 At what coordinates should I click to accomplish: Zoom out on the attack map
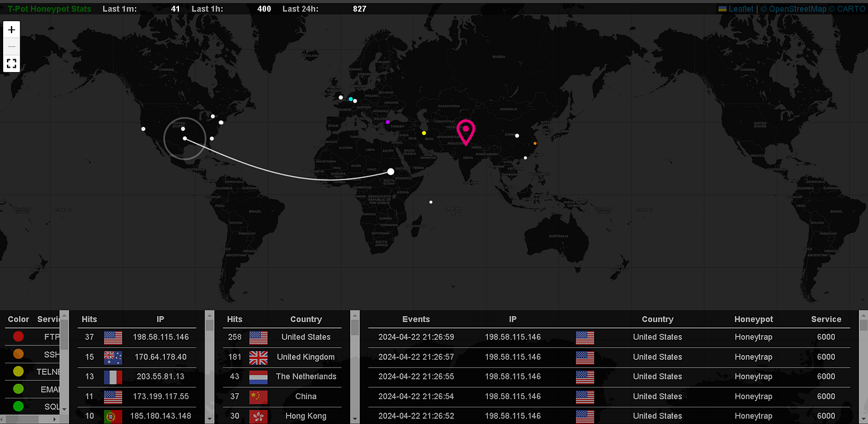[12, 47]
